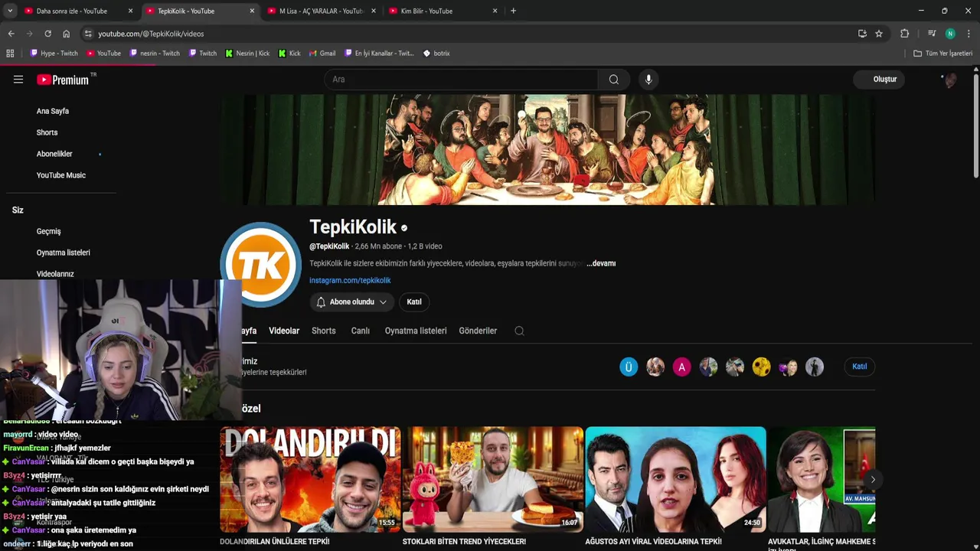This screenshot has height=551, width=980.
Task: Open the account avatar menu
Action: tap(949, 80)
